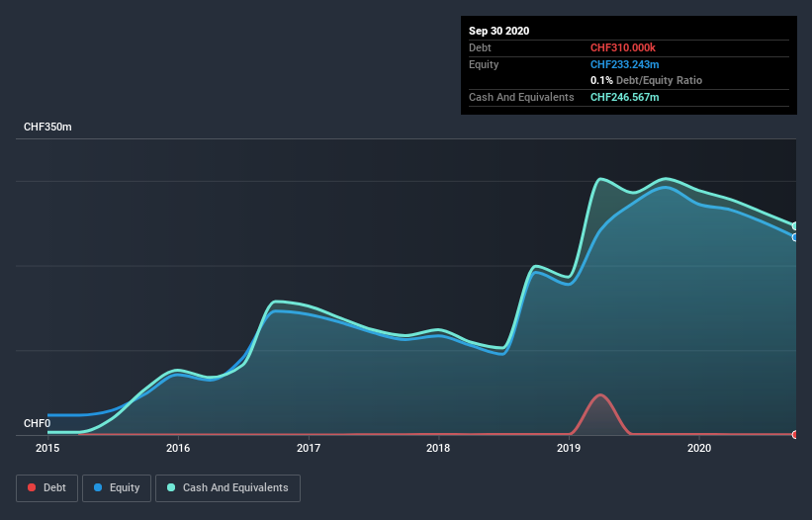
Task: Click the red Debt legend dot
Action: point(32,487)
